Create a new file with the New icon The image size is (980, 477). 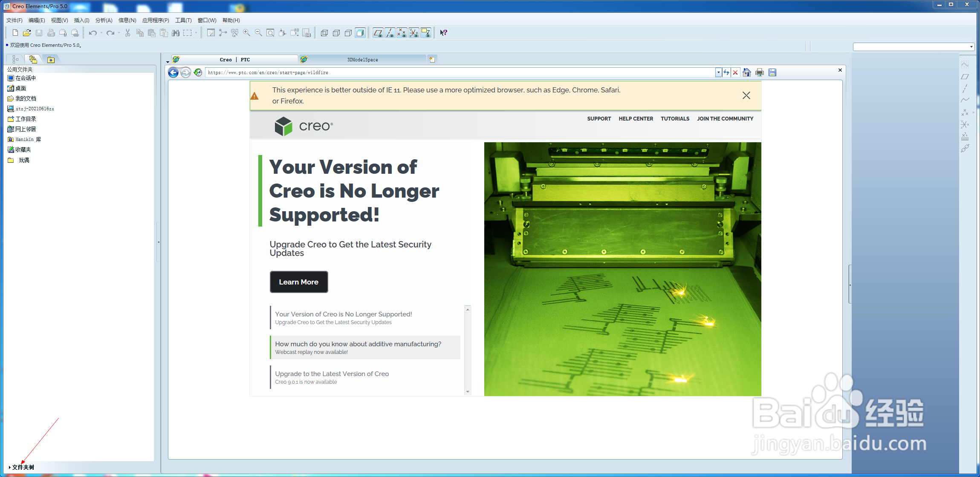coord(15,33)
